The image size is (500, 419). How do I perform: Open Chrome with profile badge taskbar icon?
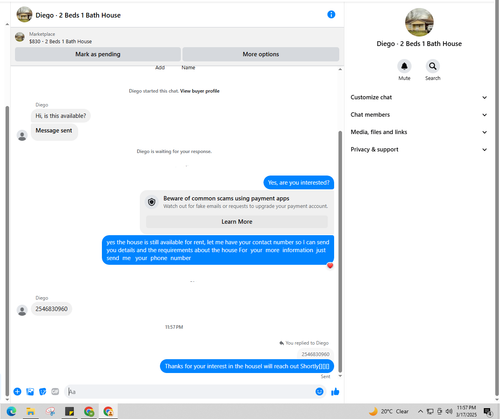108,411
